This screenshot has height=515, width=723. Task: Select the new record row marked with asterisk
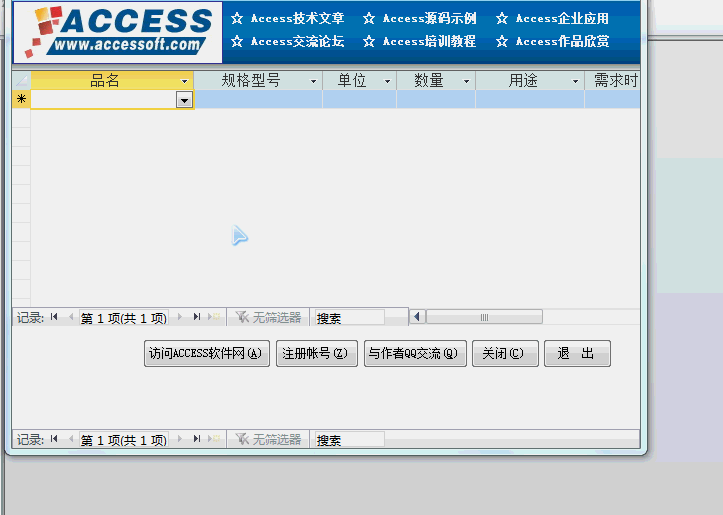click(21, 99)
